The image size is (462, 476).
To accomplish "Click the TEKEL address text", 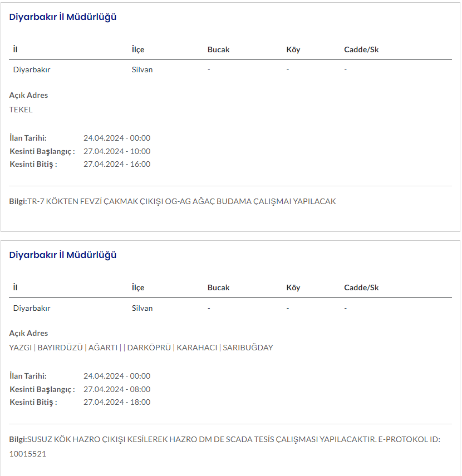I will tap(21, 110).
